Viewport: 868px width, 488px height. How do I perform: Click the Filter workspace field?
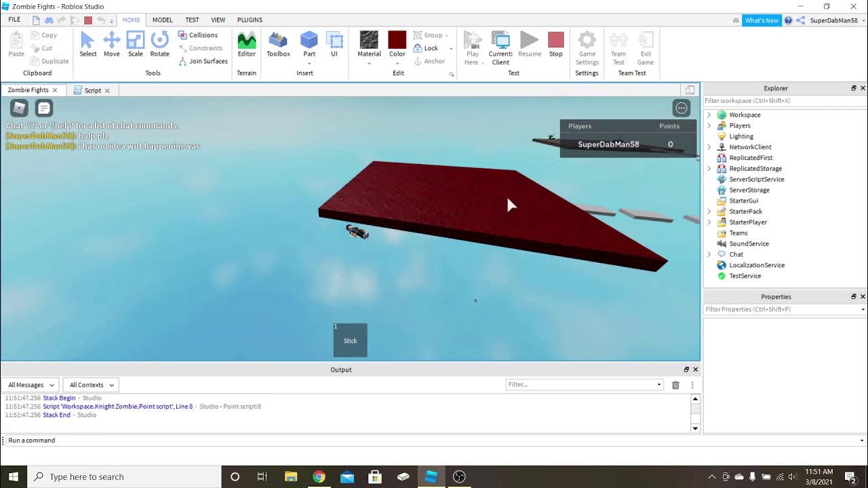(785, 100)
